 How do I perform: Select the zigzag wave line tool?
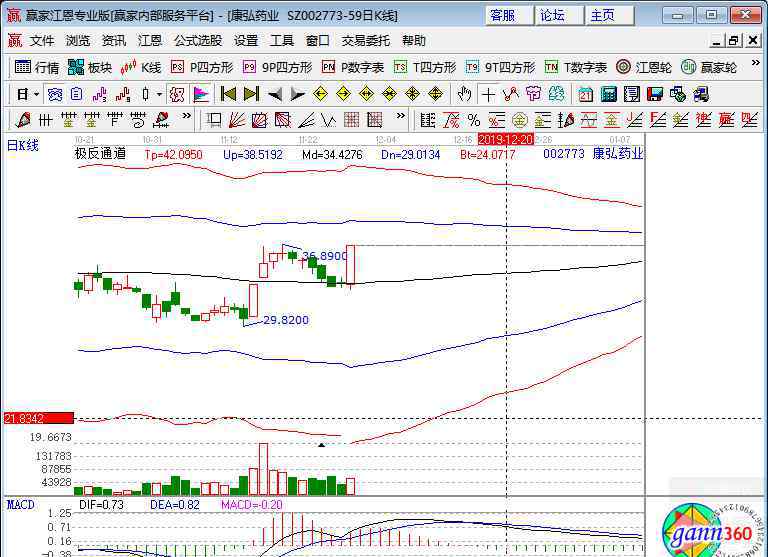pos(329,120)
